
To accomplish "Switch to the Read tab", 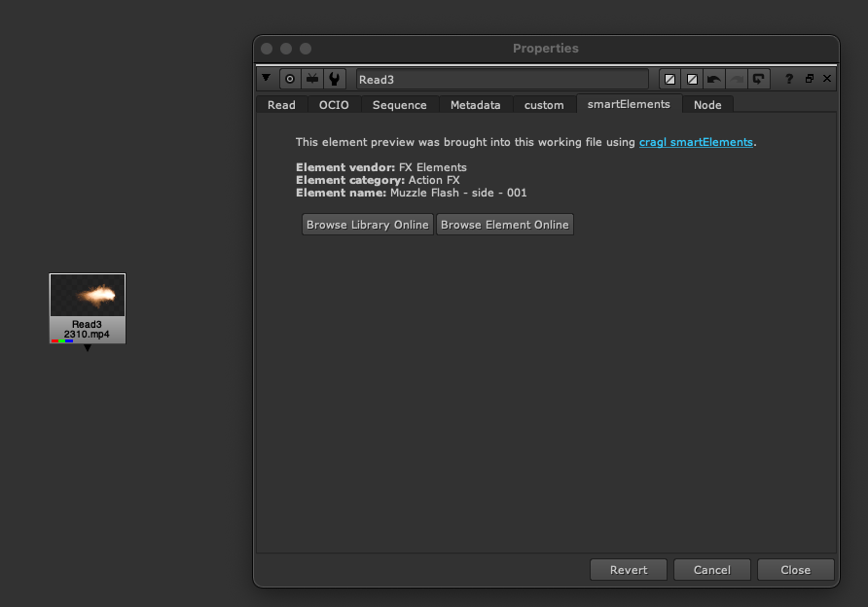I will pyautogui.click(x=281, y=105).
